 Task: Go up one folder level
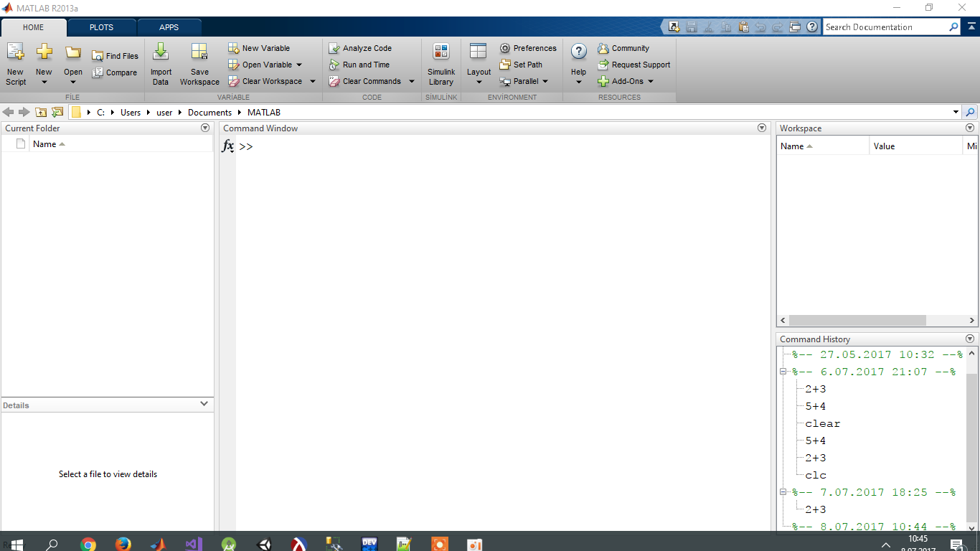41,113
